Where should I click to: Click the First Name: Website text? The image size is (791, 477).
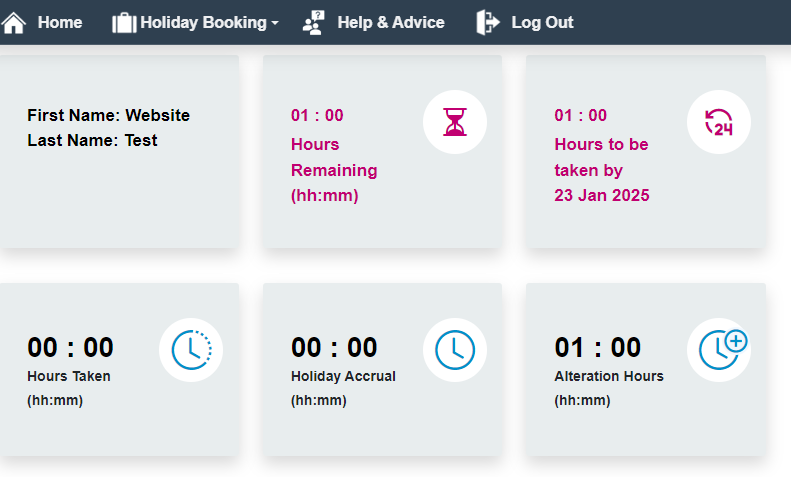[108, 115]
